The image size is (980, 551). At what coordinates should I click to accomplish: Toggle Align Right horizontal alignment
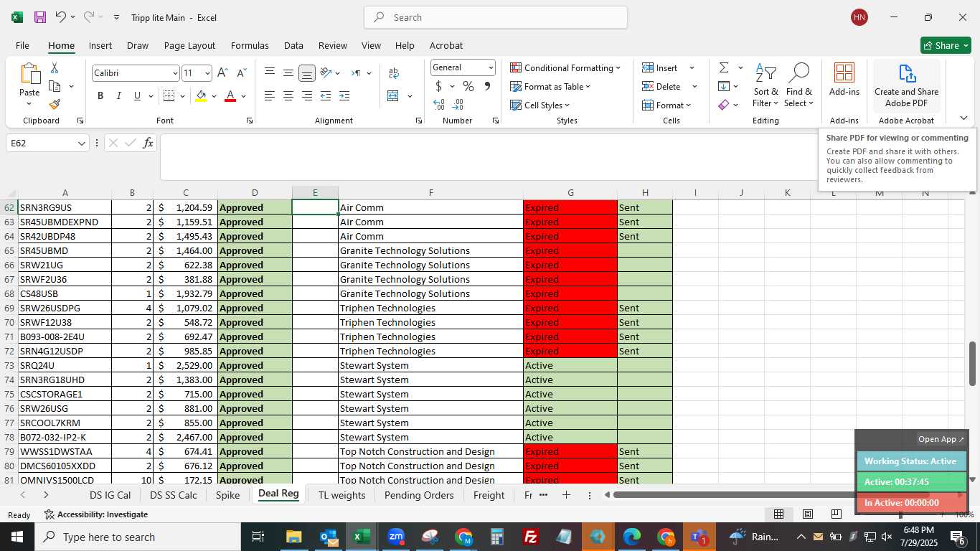[307, 96]
